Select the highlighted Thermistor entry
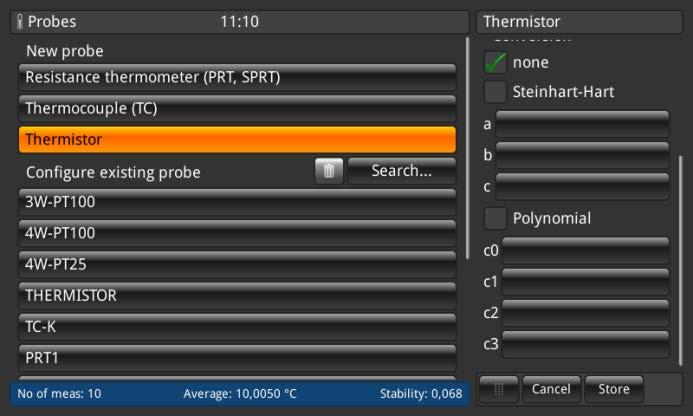The width and height of the screenshot is (693, 416). point(237,140)
